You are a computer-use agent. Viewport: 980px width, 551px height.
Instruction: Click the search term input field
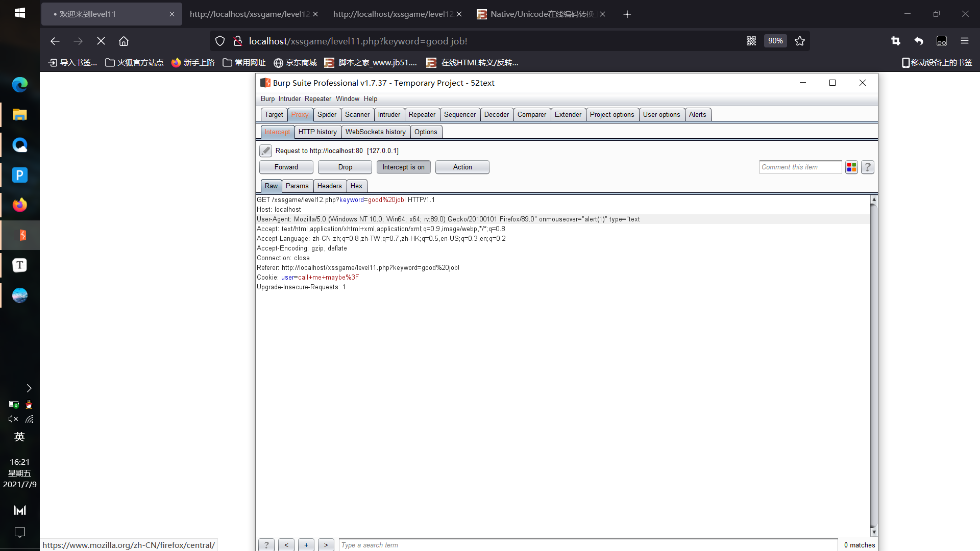pos(589,545)
